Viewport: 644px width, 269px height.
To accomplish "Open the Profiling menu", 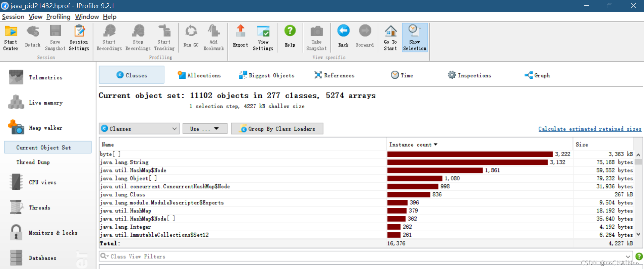I will tap(58, 17).
